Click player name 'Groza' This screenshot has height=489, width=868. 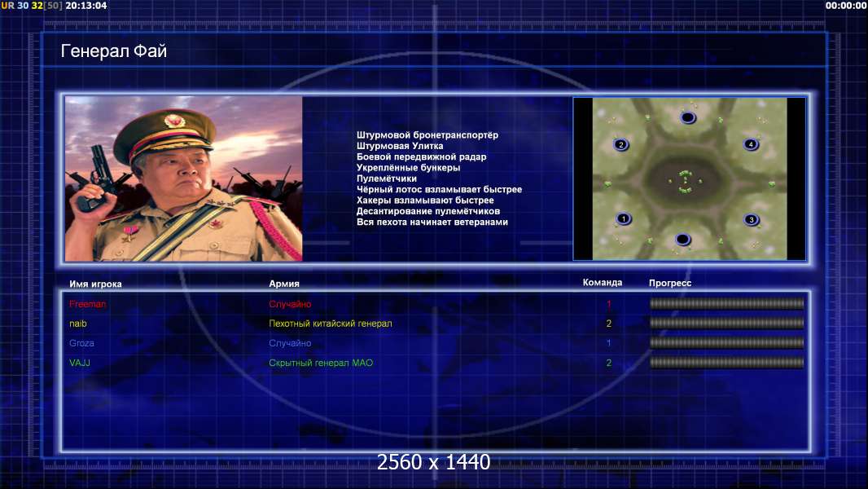82,343
